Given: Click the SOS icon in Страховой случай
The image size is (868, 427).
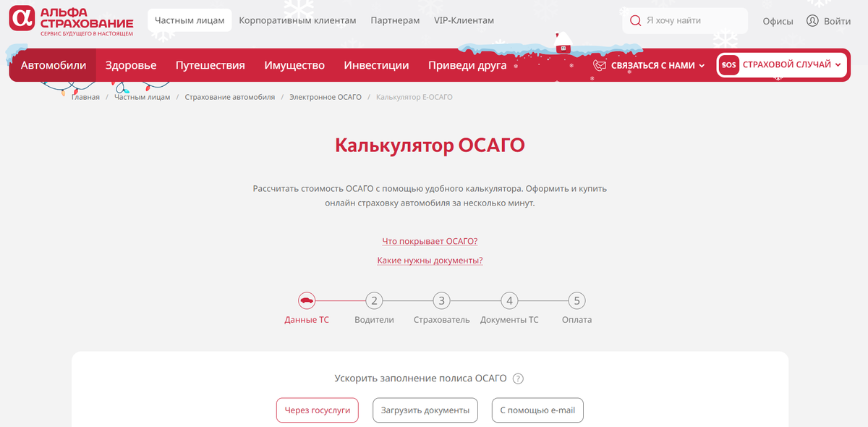Looking at the screenshot, I should (728, 65).
